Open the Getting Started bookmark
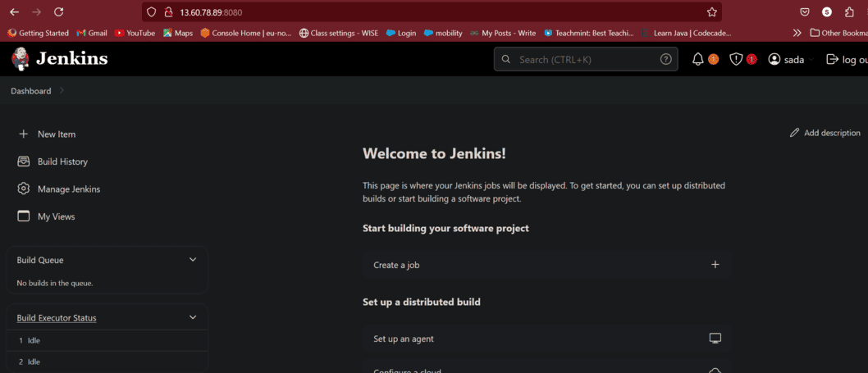Screen dimensions: 868x373 (x=38, y=34)
